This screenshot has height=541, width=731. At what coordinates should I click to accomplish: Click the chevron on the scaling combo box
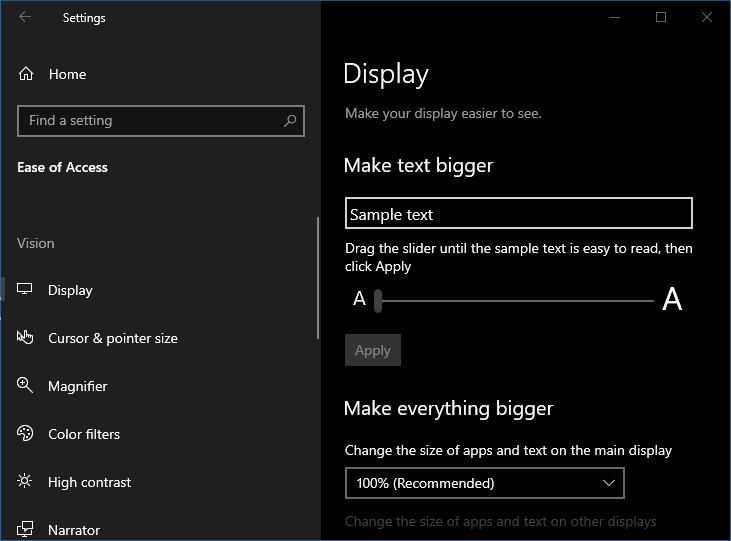609,483
